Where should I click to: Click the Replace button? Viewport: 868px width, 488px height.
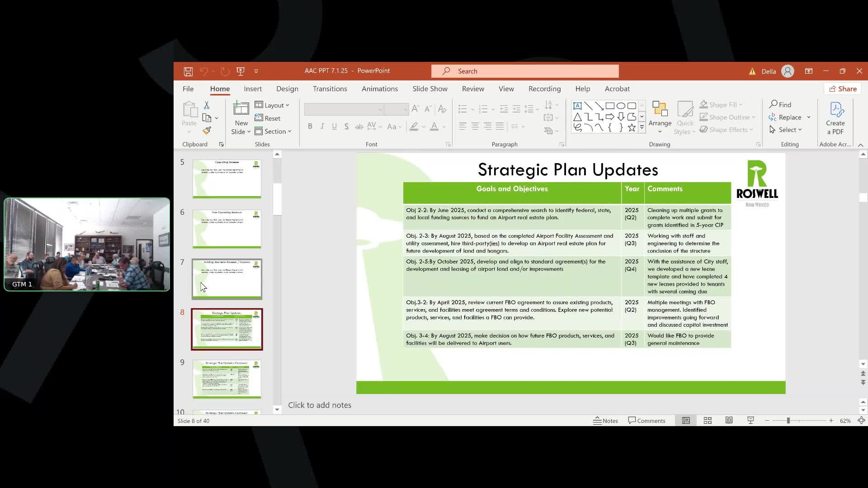point(789,117)
